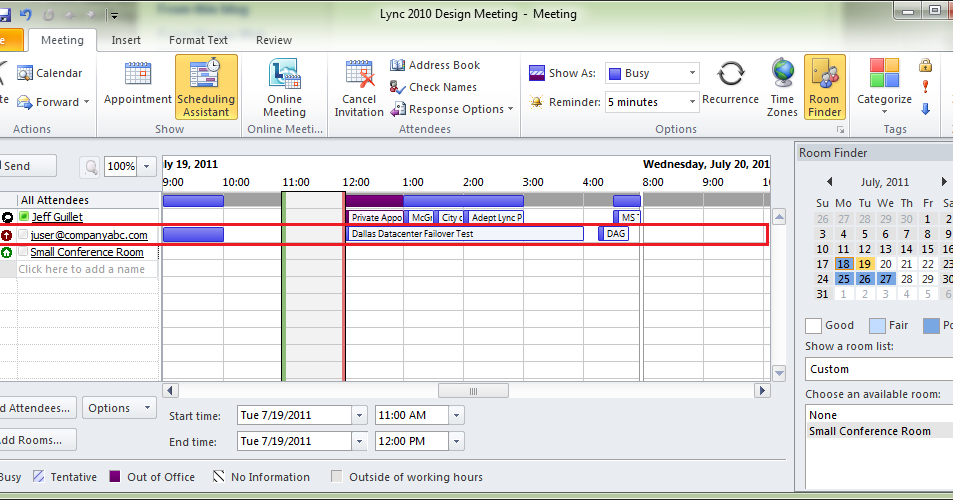Click the Undo arrow in quick access toolbar
This screenshot has width=953, height=500.
coord(26,14)
